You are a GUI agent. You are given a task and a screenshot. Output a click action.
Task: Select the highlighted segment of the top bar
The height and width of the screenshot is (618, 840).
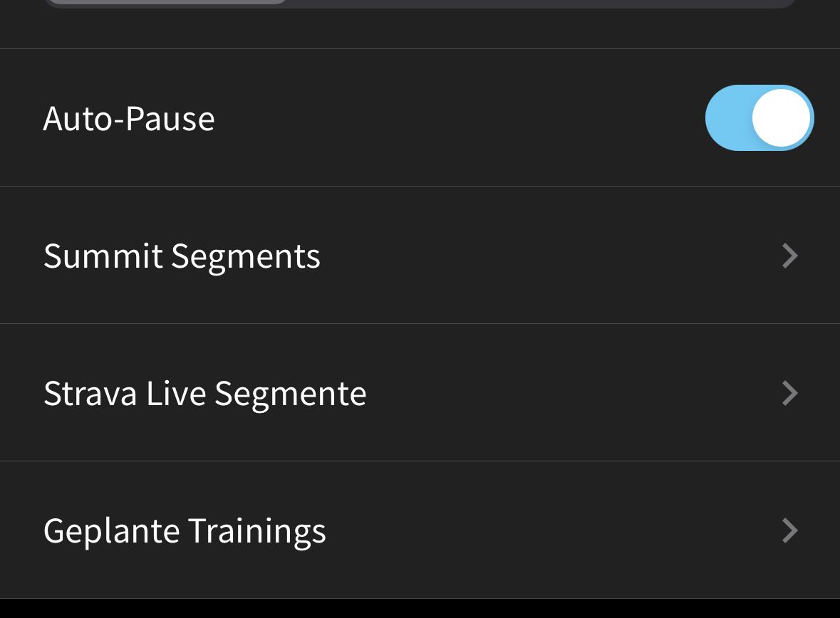pyautogui.click(x=167, y=2)
